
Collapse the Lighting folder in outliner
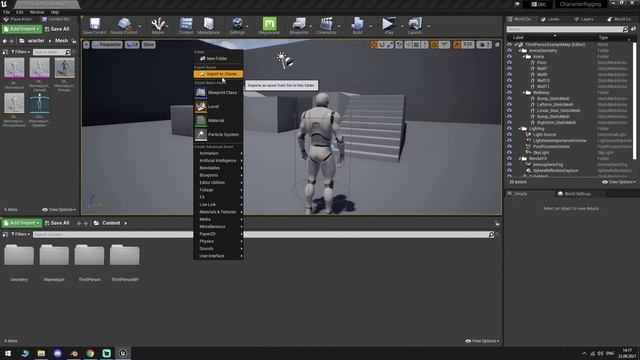[x=520, y=129]
